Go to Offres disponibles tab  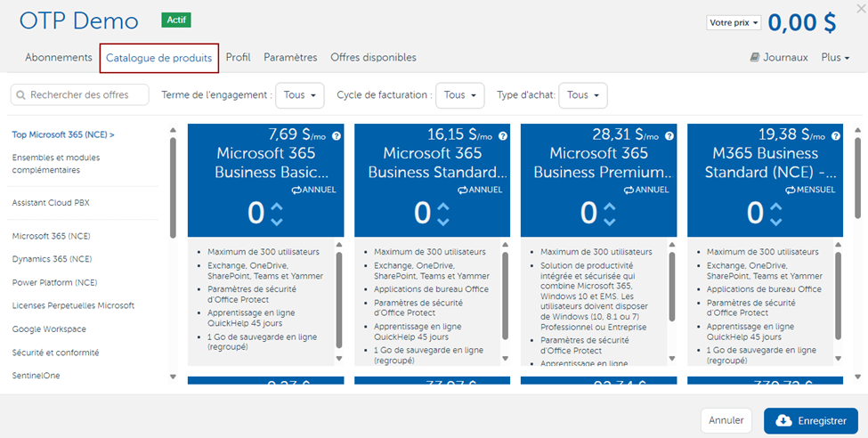coord(373,58)
